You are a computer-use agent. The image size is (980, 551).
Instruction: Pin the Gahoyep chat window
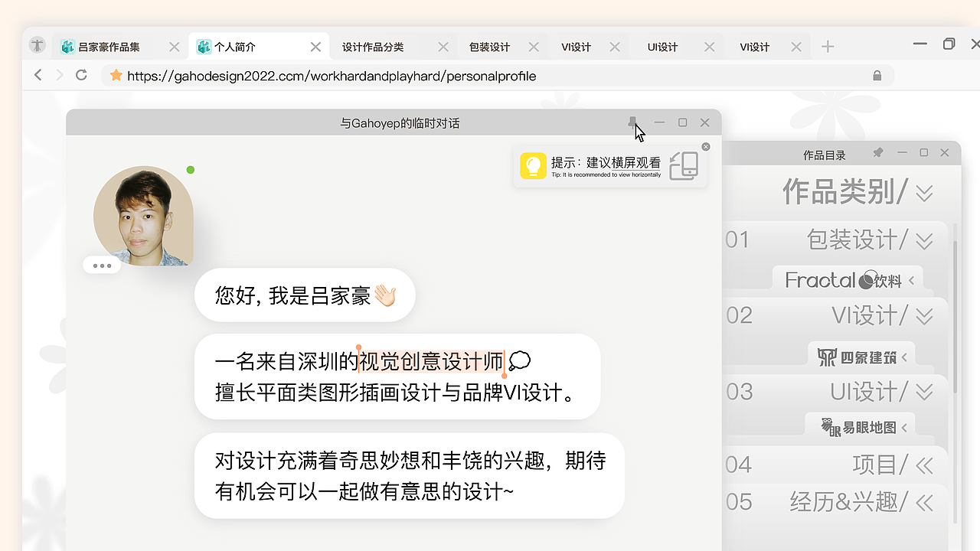tap(632, 122)
